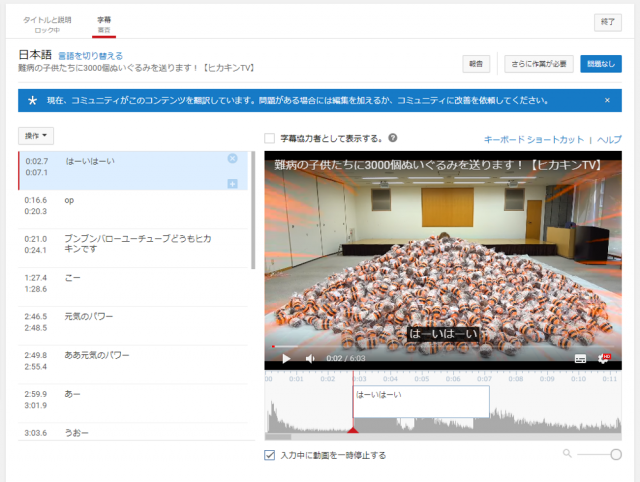Open the video player settings gear
The image size is (640, 482).
pyautogui.click(x=603, y=358)
